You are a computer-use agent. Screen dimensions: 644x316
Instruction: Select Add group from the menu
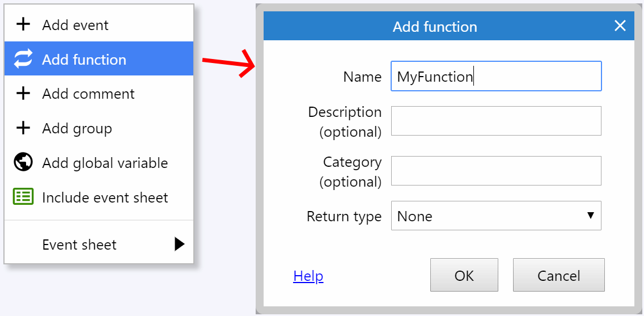coord(77,128)
